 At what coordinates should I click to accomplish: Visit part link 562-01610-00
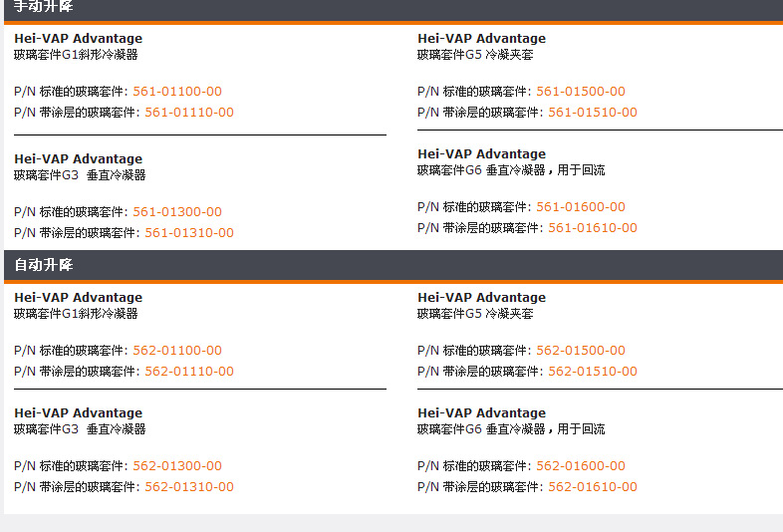[593, 487]
